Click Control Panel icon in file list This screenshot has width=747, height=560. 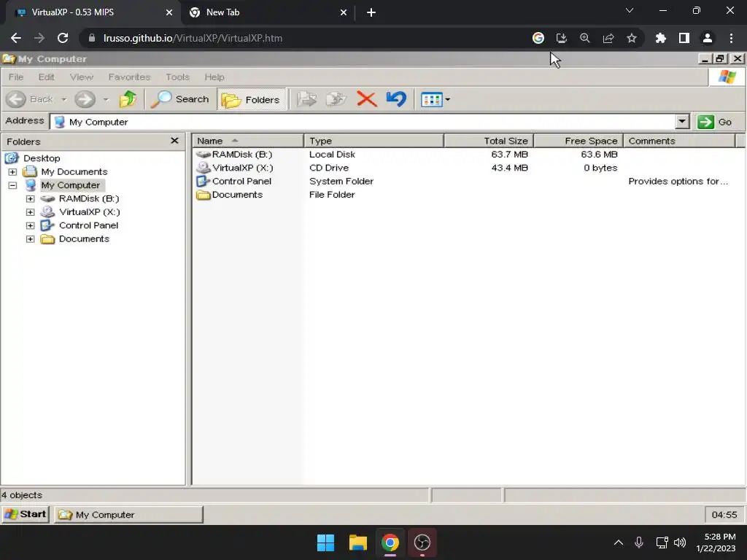(204, 182)
